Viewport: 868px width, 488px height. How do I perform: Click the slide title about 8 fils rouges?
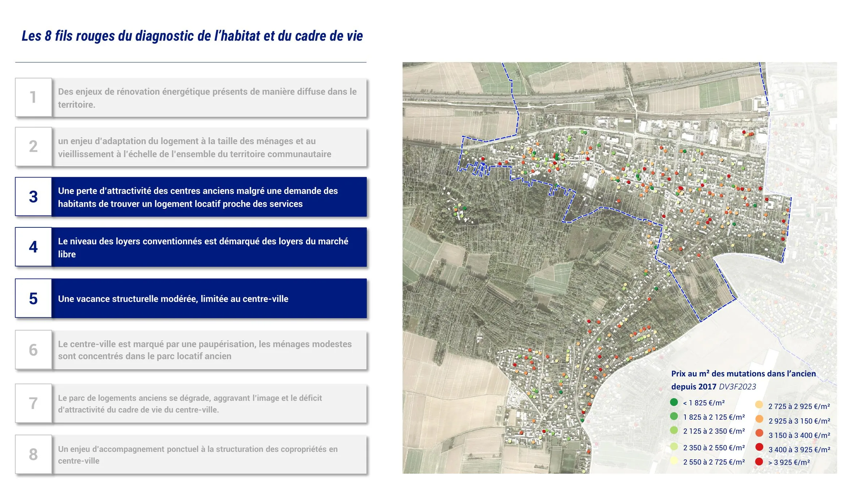[192, 36]
